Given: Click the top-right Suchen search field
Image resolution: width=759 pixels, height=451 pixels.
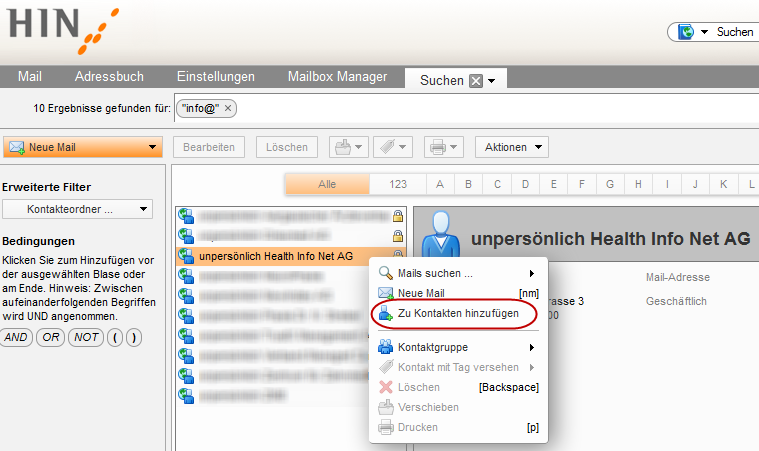Looking at the screenshot, I should point(736,32).
